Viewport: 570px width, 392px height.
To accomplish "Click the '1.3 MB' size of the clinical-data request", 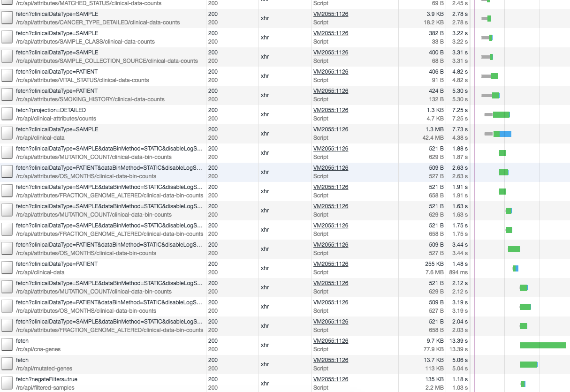I will 435,129.
